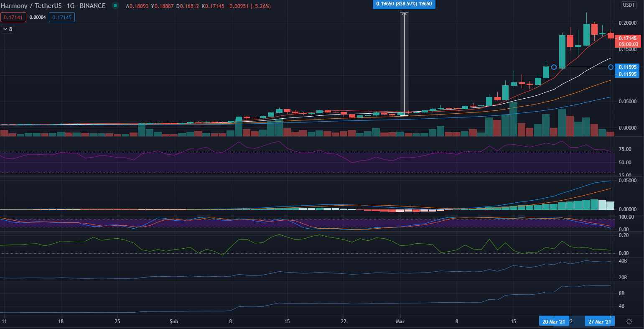644x329 pixels.
Task: Click the blue buy price 0.17145
Action: (62, 18)
